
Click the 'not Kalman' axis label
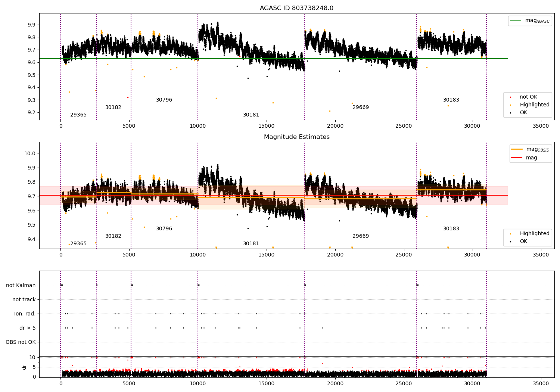21,285
